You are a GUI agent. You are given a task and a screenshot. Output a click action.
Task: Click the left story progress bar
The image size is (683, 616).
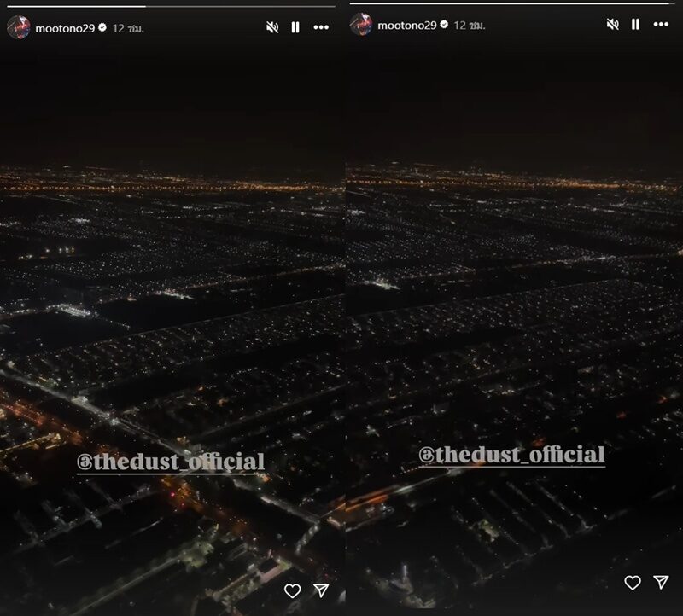click(x=172, y=7)
